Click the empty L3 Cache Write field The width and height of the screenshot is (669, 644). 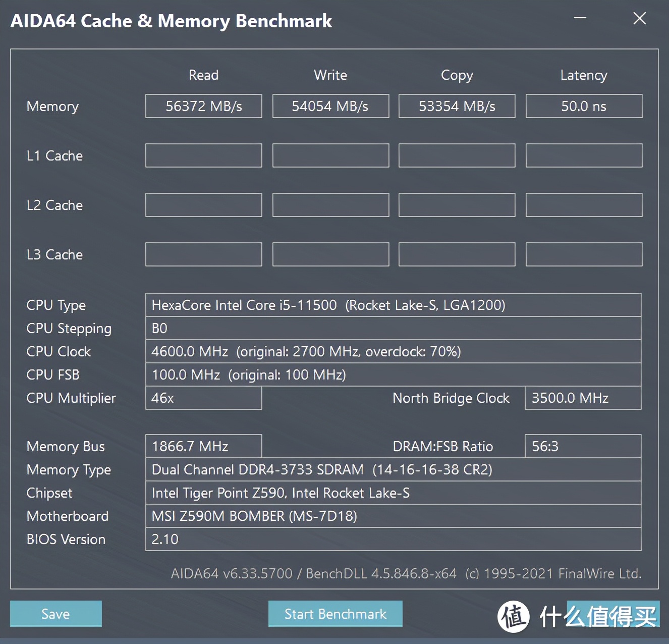click(x=330, y=254)
